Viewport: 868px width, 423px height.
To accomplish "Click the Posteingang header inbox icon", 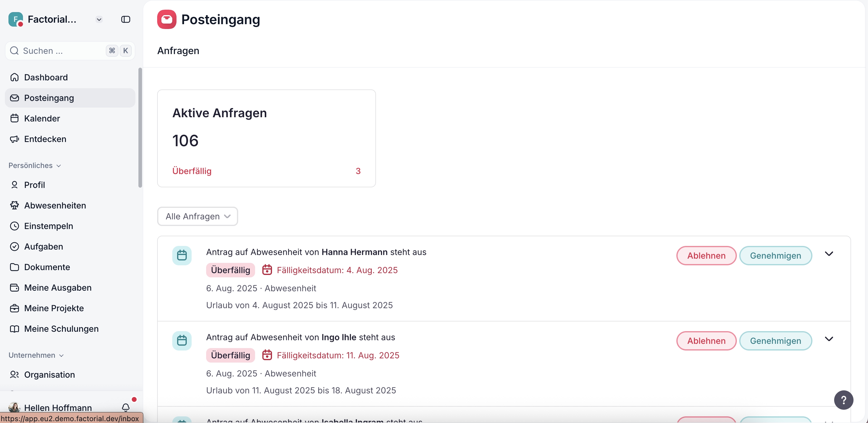I will point(167,20).
